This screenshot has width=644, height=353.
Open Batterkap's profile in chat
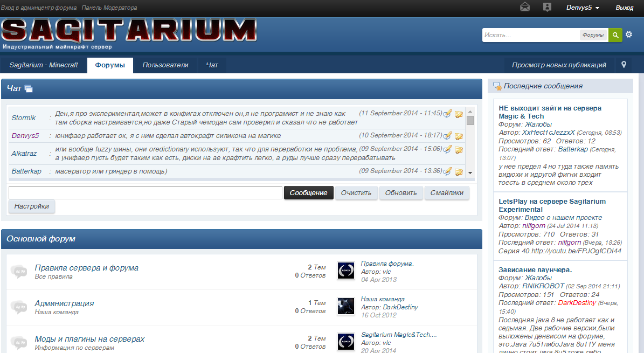point(26,171)
